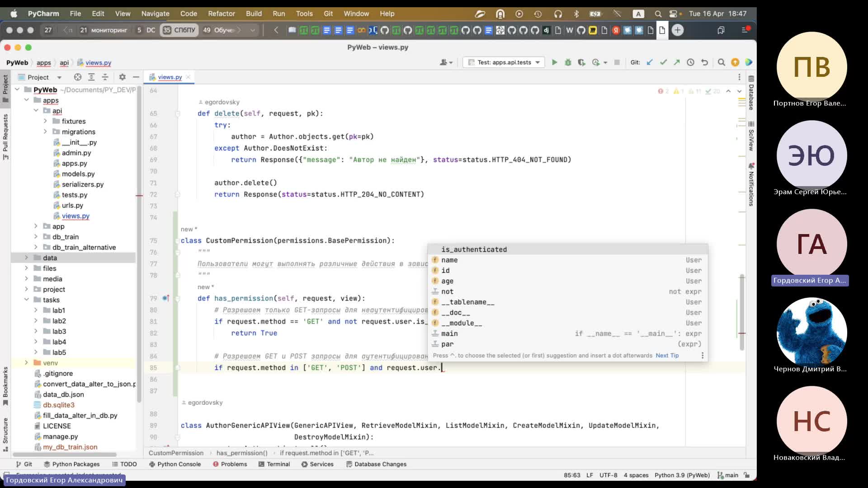Screen dimensions: 868x488
Task: Close the views.py editor tab
Action: click(x=188, y=77)
